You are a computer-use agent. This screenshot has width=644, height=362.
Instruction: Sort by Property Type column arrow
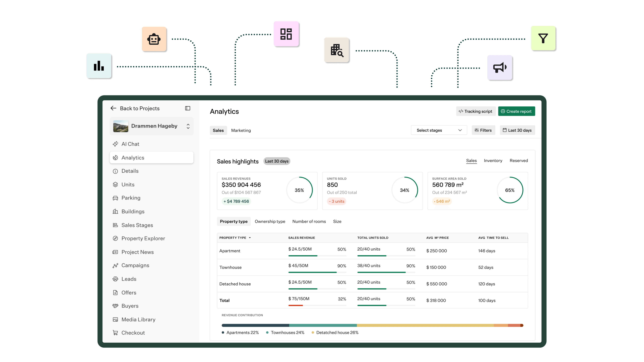click(250, 238)
